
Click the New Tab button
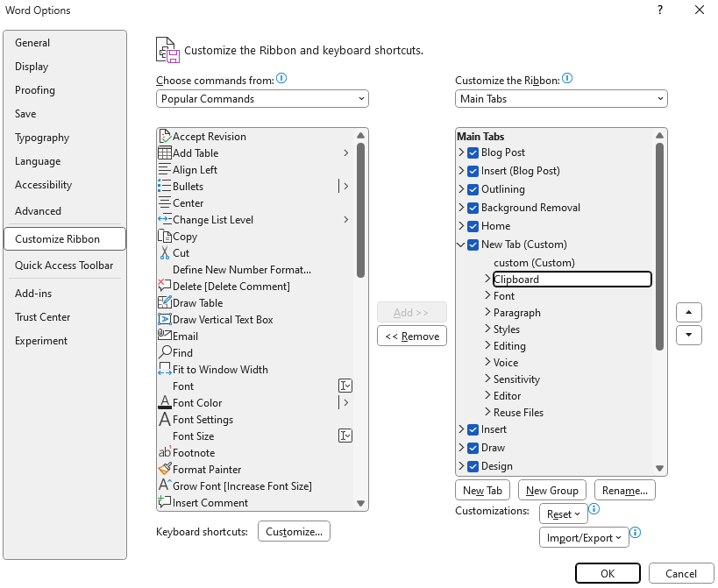483,491
